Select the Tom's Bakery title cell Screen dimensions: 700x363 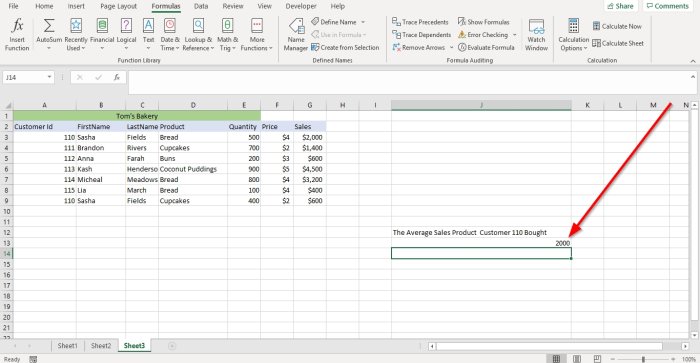(137, 116)
